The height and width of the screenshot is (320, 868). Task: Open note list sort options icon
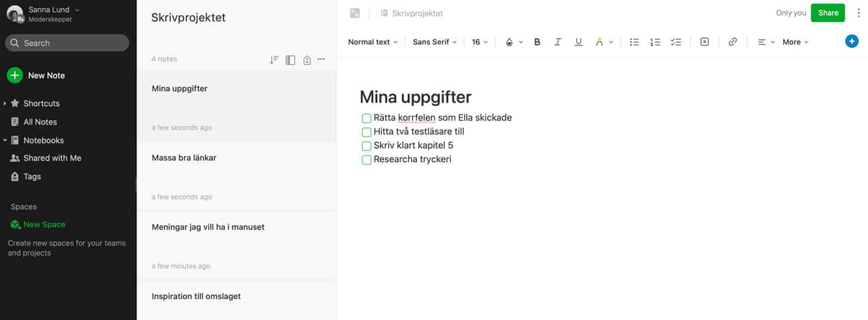pyautogui.click(x=274, y=59)
